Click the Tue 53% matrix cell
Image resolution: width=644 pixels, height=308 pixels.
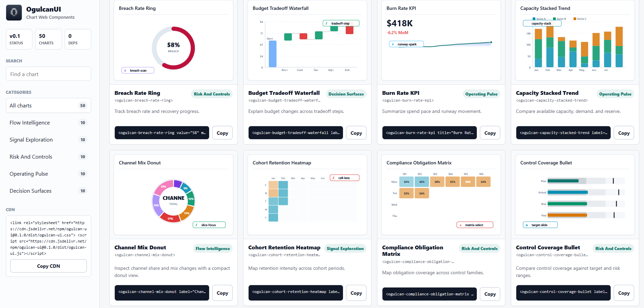pyautogui.click(x=406, y=193)
